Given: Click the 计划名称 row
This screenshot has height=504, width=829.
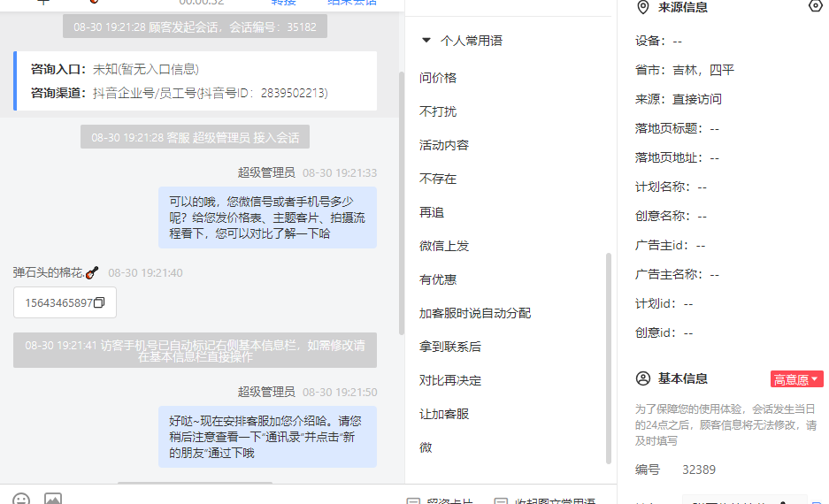Looking at the screenshot, I should [671, 187].
